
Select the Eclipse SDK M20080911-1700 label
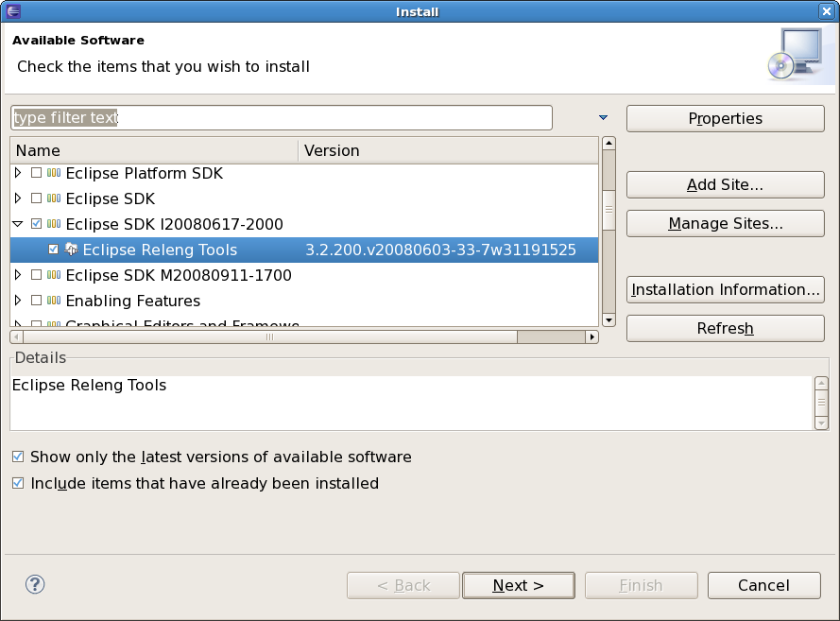(179, 275)
